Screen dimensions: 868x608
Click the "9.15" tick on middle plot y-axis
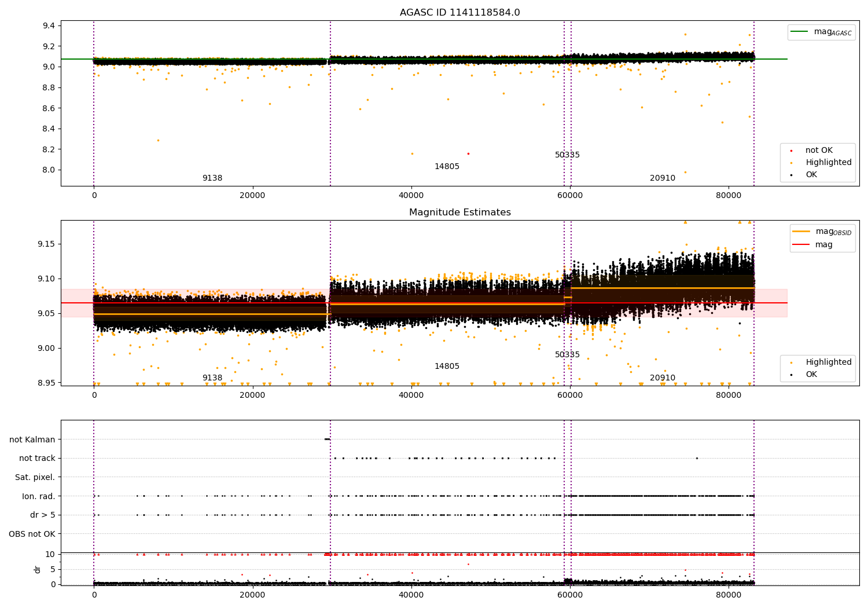[x=46, y=244]
